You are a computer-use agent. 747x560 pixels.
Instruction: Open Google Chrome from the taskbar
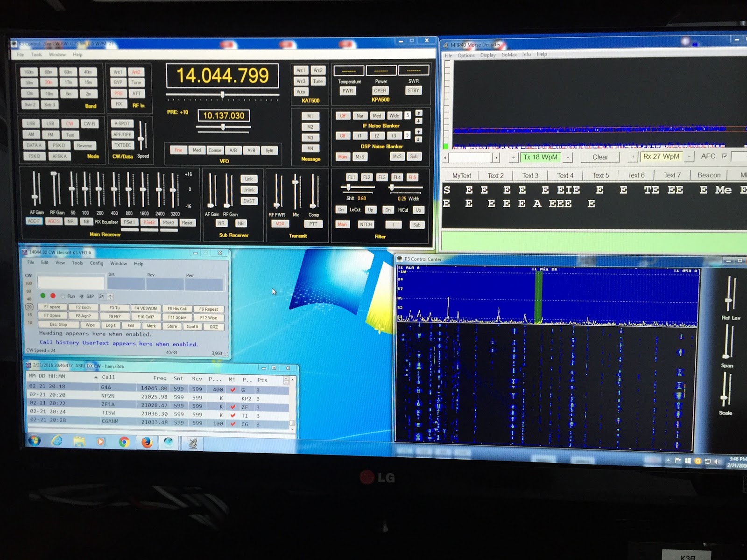[124, 442]
